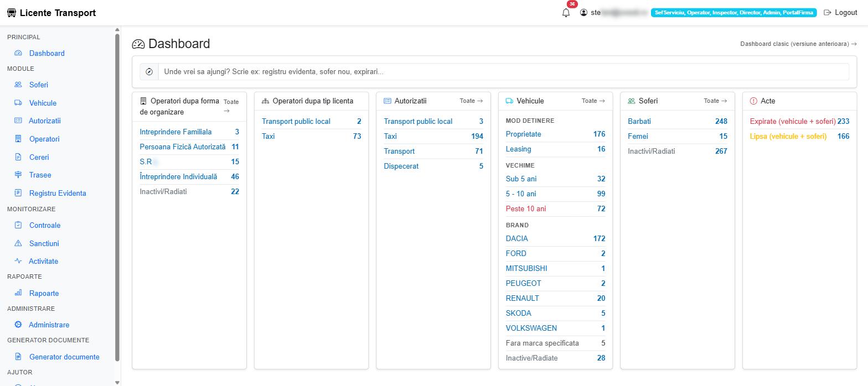
Task: Open Proprietate vehicles row
Action: point(555,134)
